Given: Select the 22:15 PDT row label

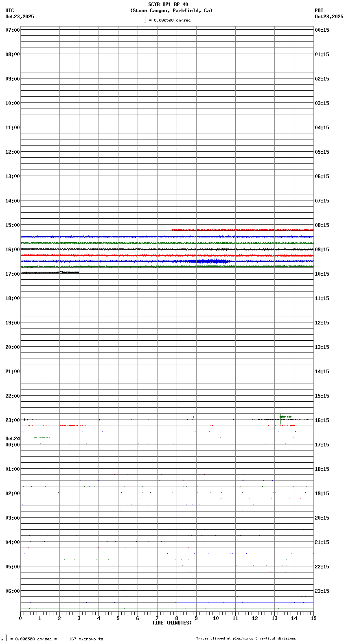Looking at the screenshot, I should pos(322,567).
